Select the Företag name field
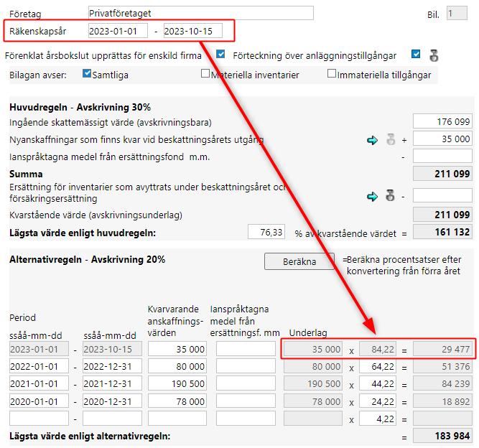The width and height of the screenshot is (479, 448). pos(201,13)
